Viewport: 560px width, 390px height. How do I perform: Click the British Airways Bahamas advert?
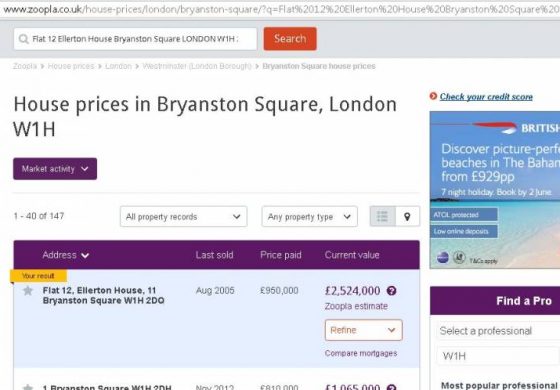495,190
